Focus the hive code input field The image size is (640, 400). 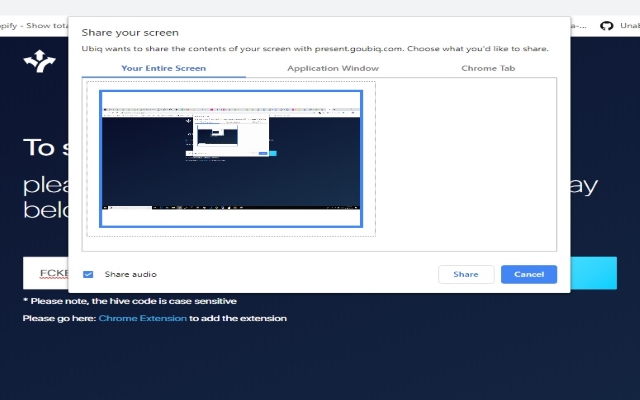[x=46, y=273]
